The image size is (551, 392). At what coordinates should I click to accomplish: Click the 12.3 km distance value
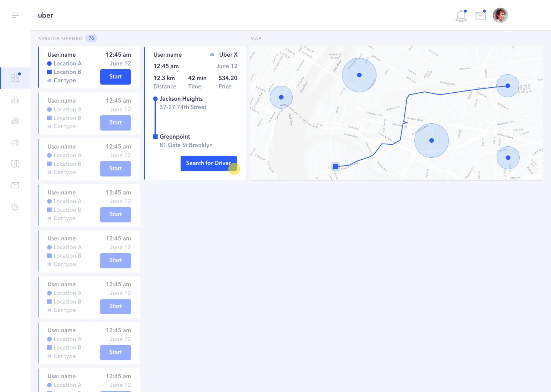point(164,78)
